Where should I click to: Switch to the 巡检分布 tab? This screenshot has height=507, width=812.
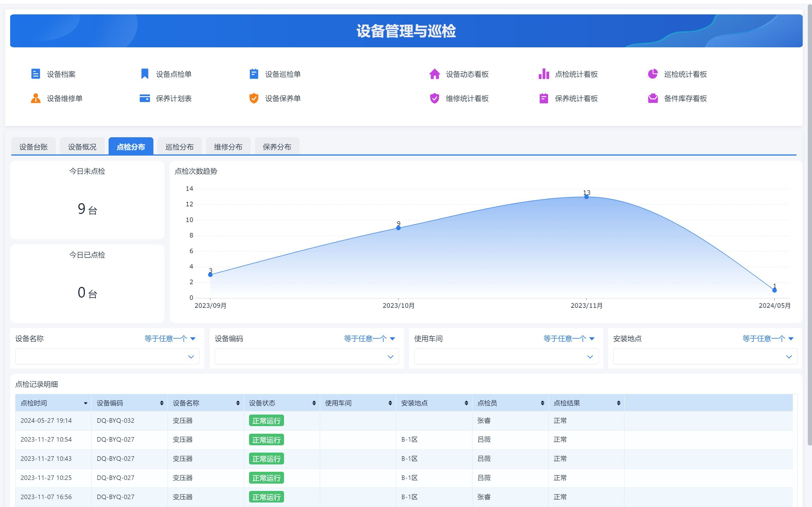(x=179, y=147)
